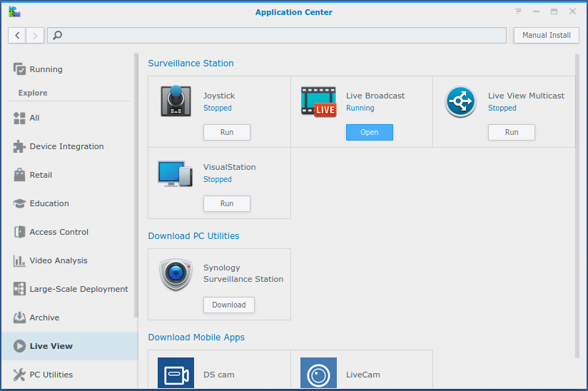Download Synology Surveillance Station client

click(229, 305)
